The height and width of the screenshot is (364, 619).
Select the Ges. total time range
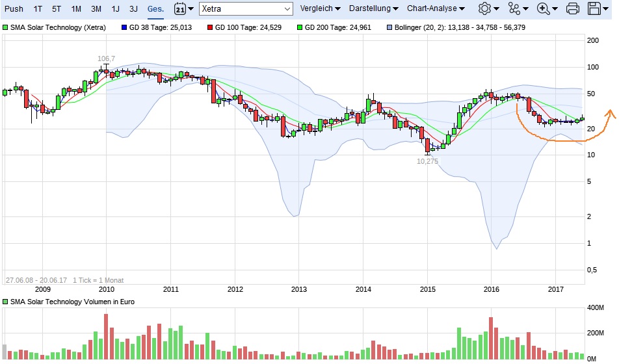click(x=155, y=8)
